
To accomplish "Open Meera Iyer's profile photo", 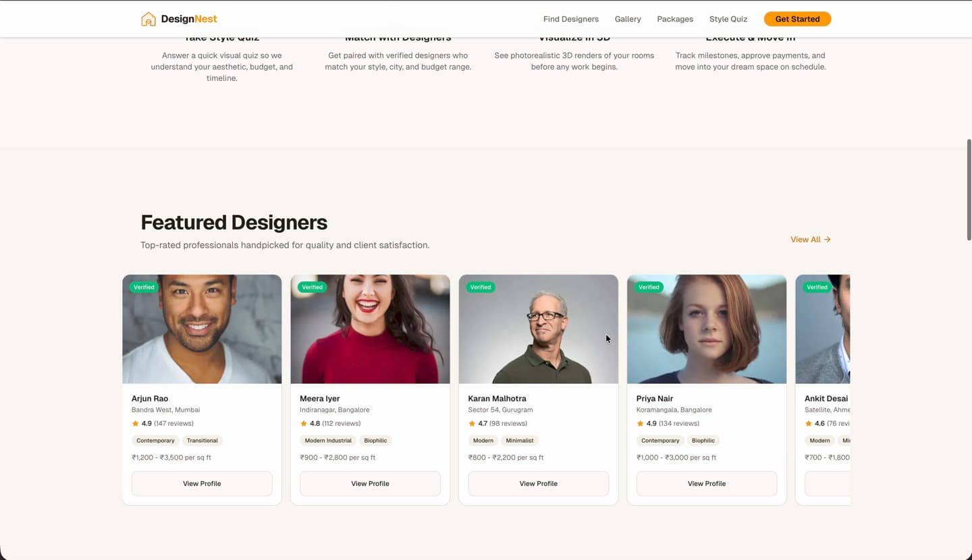I will click(x=370, y=329).
